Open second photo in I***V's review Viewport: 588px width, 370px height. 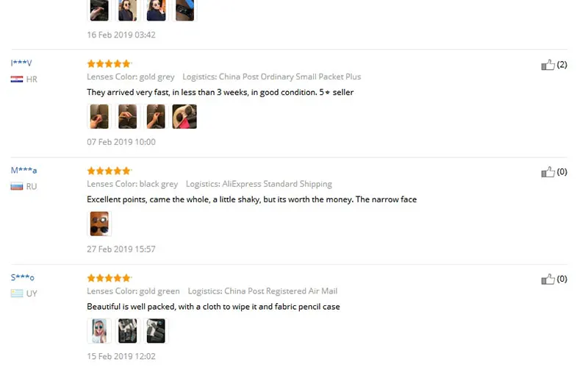tap(128, 117)
